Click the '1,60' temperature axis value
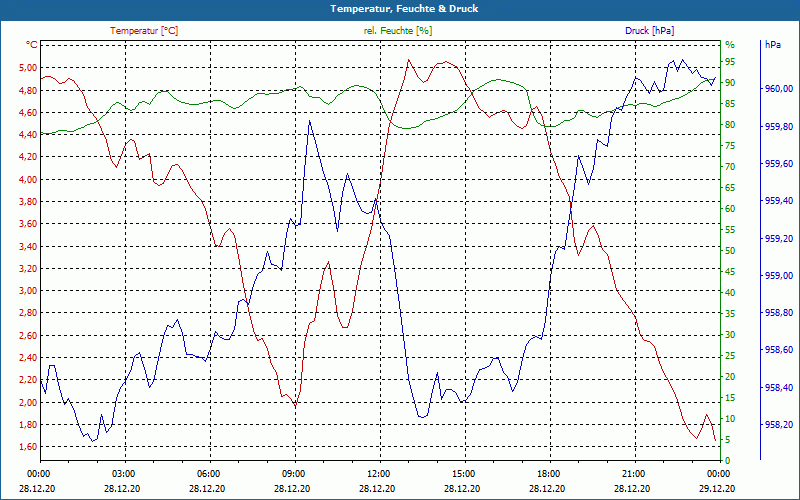 [29, 447]
